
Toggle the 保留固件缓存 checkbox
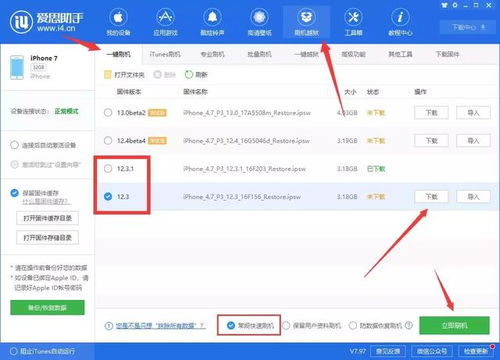tap(14, 193)
